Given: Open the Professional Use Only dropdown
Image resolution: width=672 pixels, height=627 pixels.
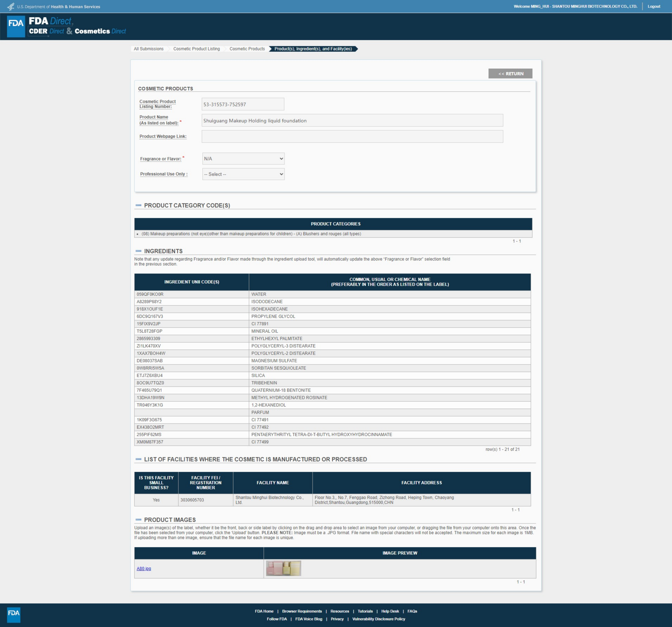Looking at the screenshot, I should [243, 174].
